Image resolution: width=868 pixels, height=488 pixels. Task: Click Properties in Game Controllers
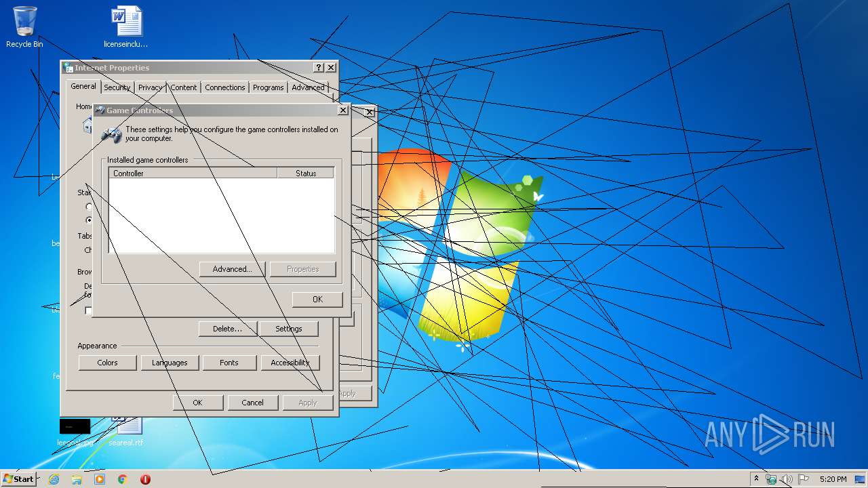pos(302,269)
